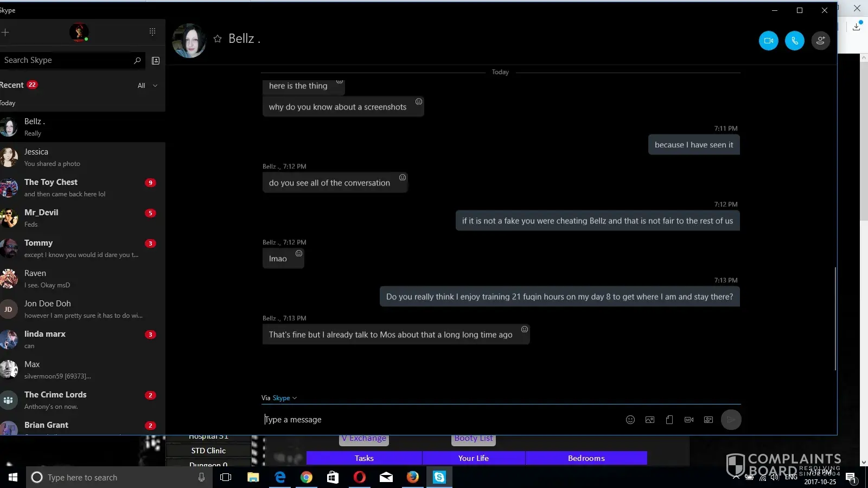Expand the All conversations filter dropdown
868x488 pixels.
click(148, 86)
